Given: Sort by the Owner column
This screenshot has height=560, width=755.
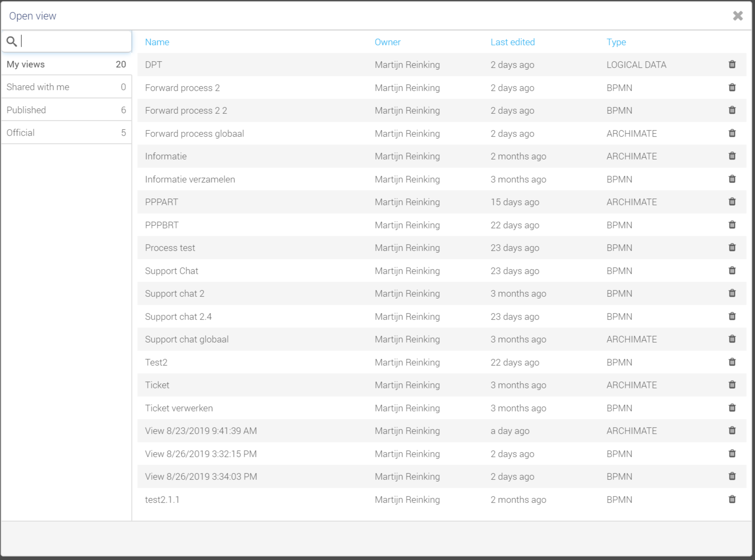Looking at the screenshot, I should click(387, 42).
